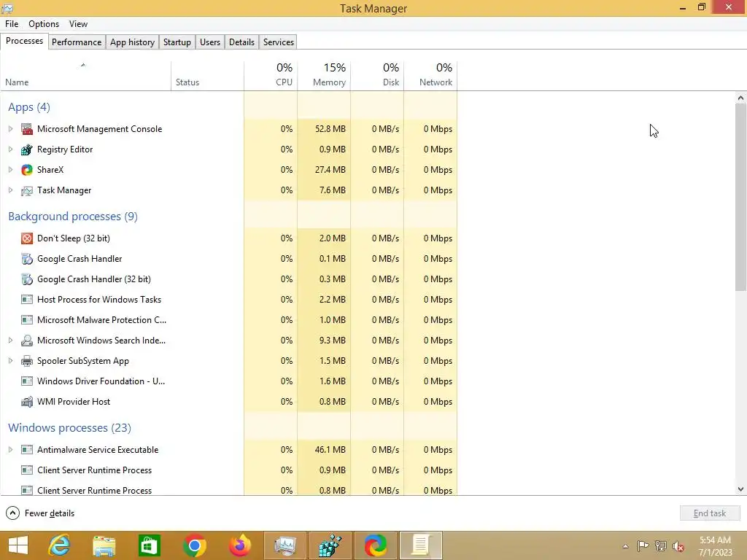Switch to the Users tab

pos(210,42)
